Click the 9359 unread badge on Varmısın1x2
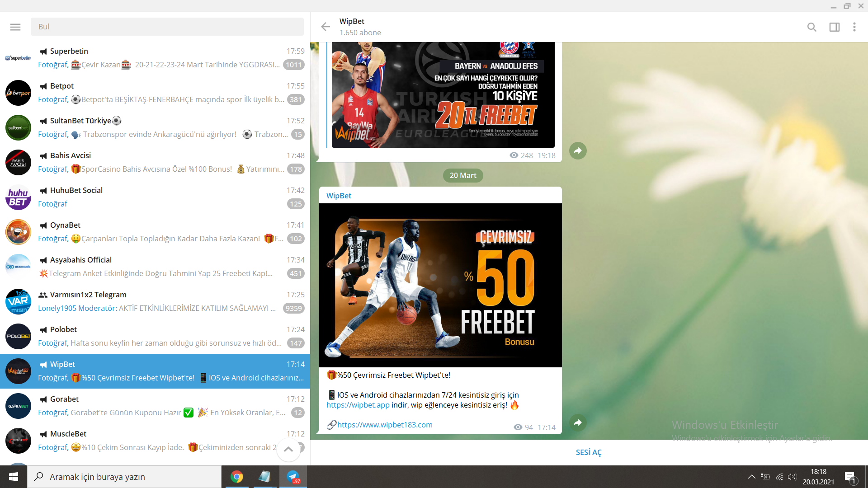The height and width of the screenshot is (488, 868). click(x=293, y=308)
